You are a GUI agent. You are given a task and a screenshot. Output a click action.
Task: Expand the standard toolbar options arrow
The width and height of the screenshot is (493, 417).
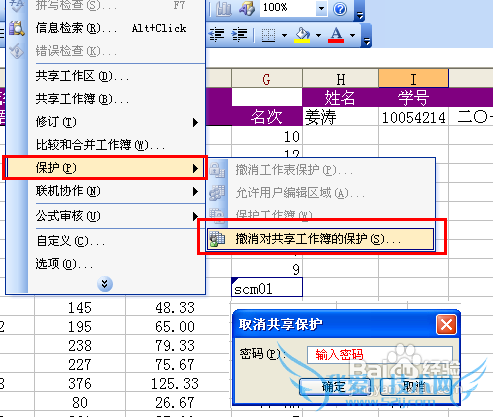click(359, 14)
